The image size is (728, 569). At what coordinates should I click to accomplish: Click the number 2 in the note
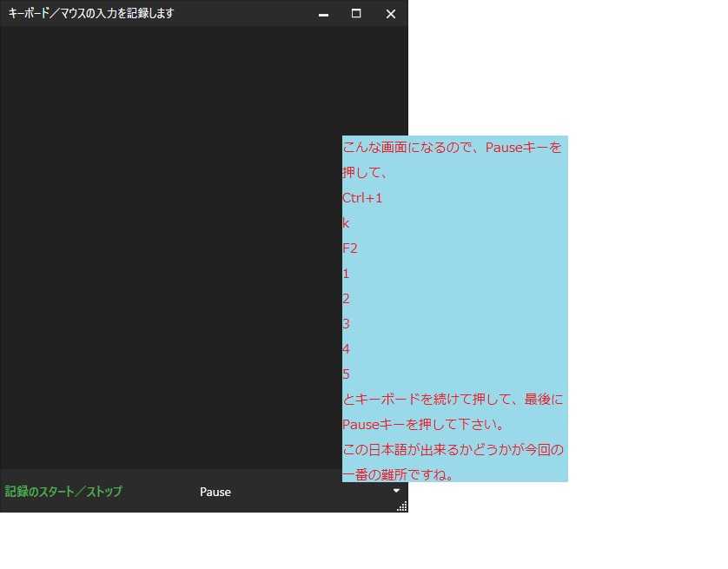[x=346, y=299]
